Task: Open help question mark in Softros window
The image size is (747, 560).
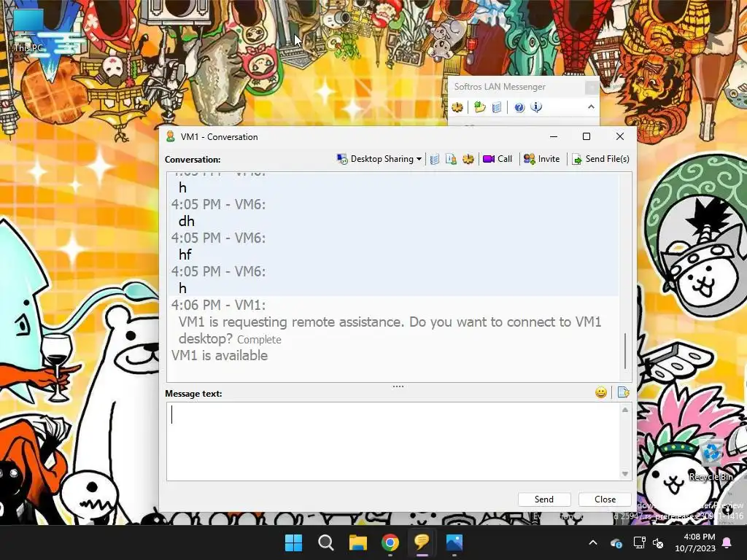Action: (x=519, y=107)
